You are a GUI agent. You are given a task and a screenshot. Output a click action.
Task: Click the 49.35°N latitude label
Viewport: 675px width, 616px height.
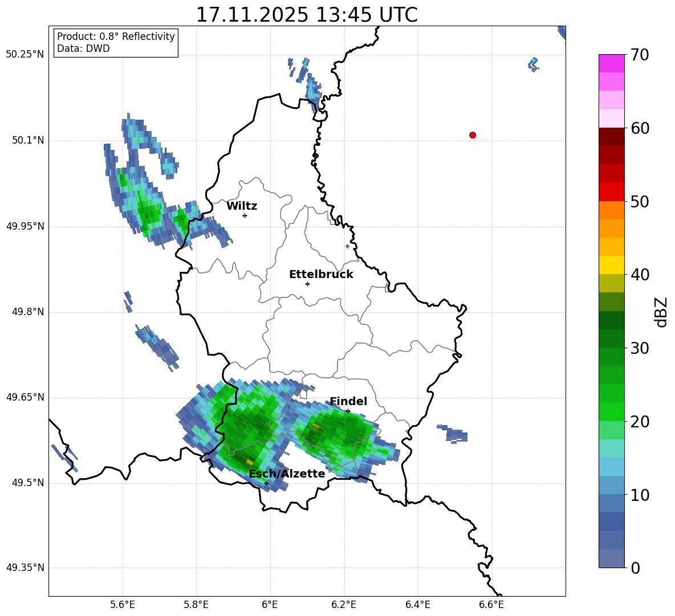(25, 568)
